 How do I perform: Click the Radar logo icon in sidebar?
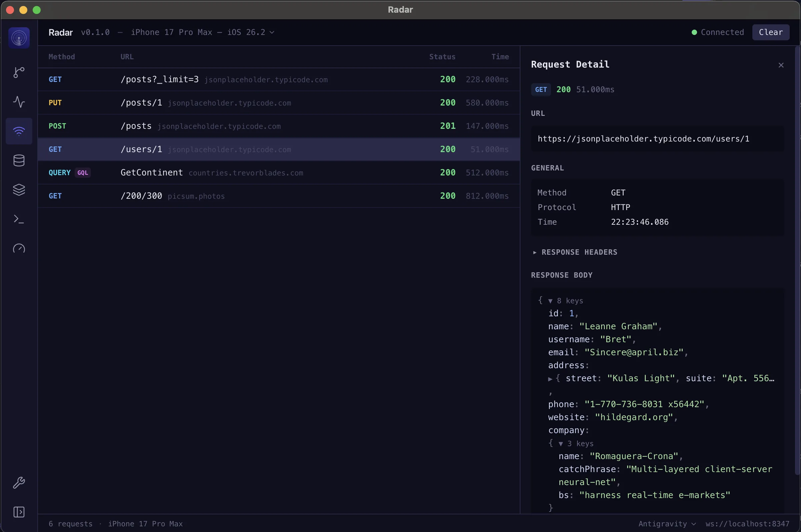click(19, 38)
